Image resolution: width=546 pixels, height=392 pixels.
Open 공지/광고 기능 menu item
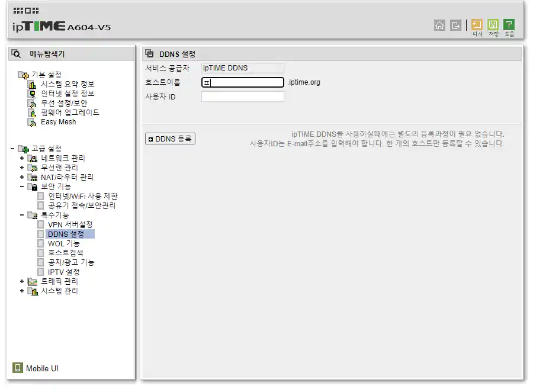71,262
